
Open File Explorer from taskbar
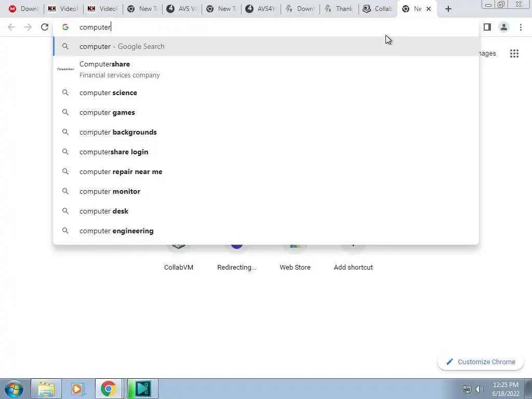pyautogui.click(x=46, y=389)
